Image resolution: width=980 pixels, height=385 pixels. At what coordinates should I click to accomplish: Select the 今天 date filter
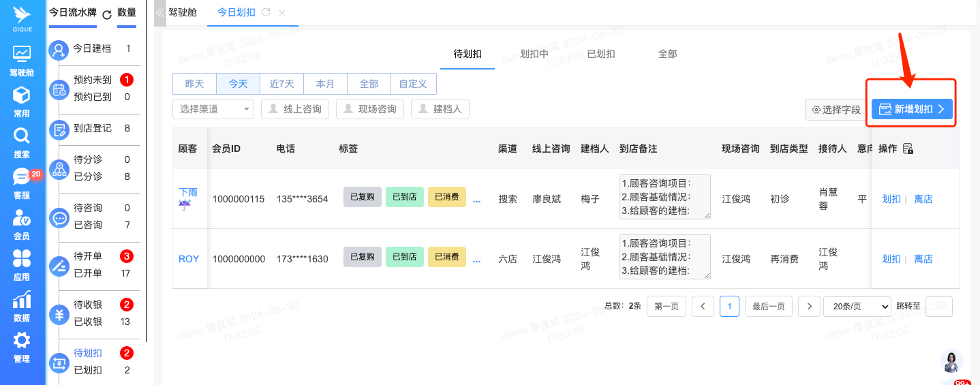pyautogui.click(x=238, y=84)
